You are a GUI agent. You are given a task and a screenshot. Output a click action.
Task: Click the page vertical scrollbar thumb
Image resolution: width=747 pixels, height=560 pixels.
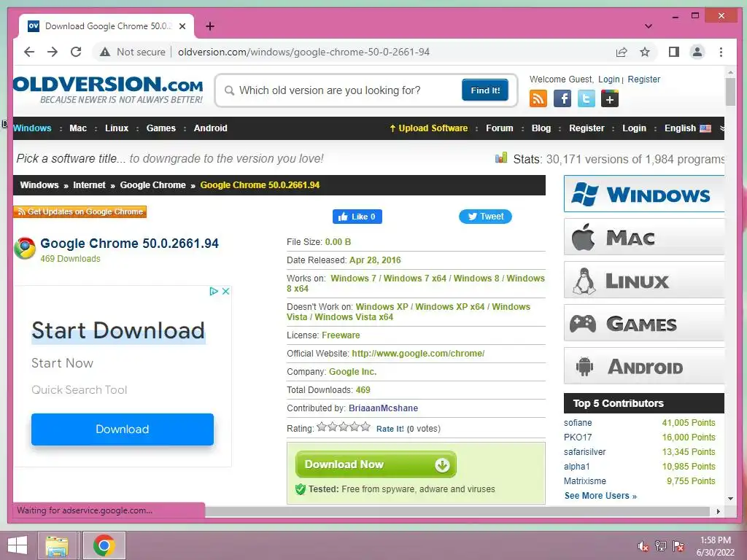(x=730, y=91)
